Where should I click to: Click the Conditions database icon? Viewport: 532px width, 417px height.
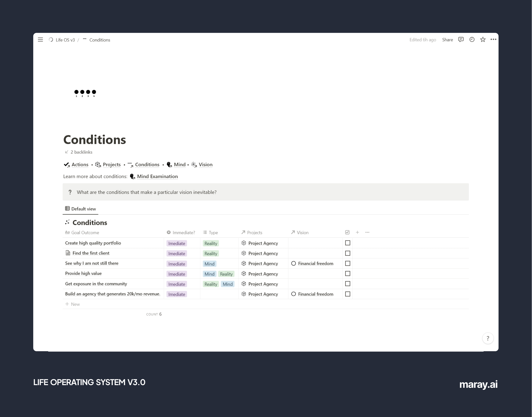67,222
